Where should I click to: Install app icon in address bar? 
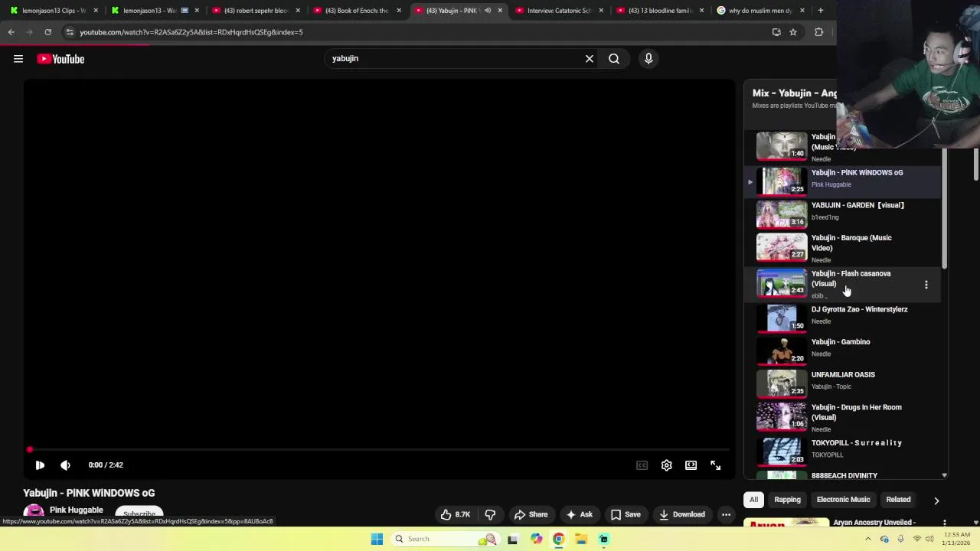(x=776, y=32)
